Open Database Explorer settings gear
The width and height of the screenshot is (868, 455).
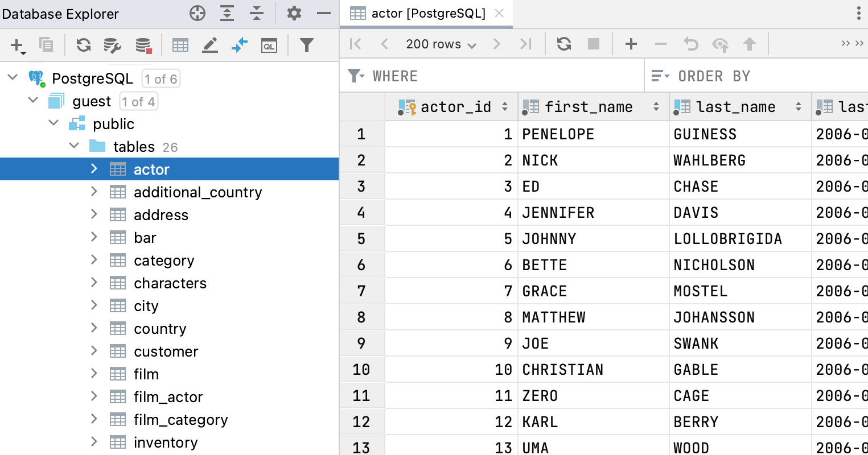click(294, 13)
